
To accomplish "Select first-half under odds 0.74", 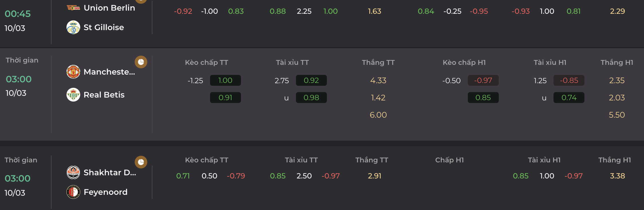I will 569,98.
